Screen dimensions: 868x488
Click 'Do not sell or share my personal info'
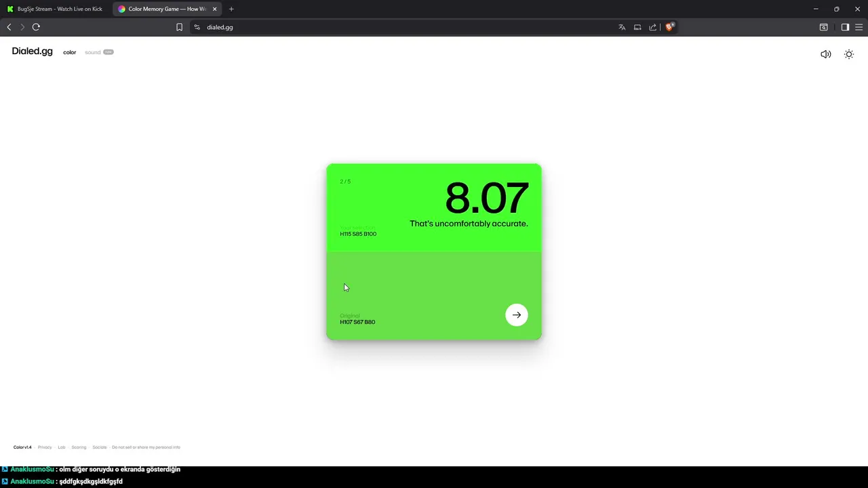146,447
